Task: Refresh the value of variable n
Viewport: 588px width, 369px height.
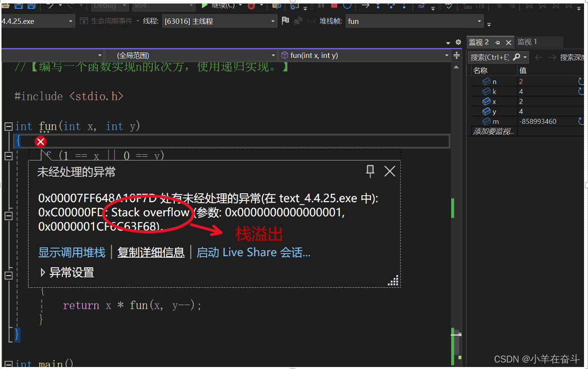Action: 581,81
